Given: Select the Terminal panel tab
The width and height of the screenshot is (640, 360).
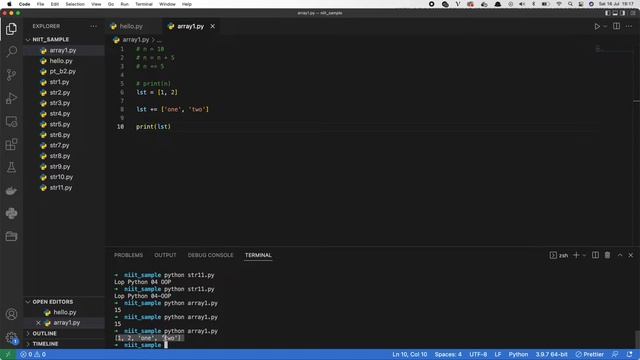Looking at the screenshot, I should click(258, 255).
